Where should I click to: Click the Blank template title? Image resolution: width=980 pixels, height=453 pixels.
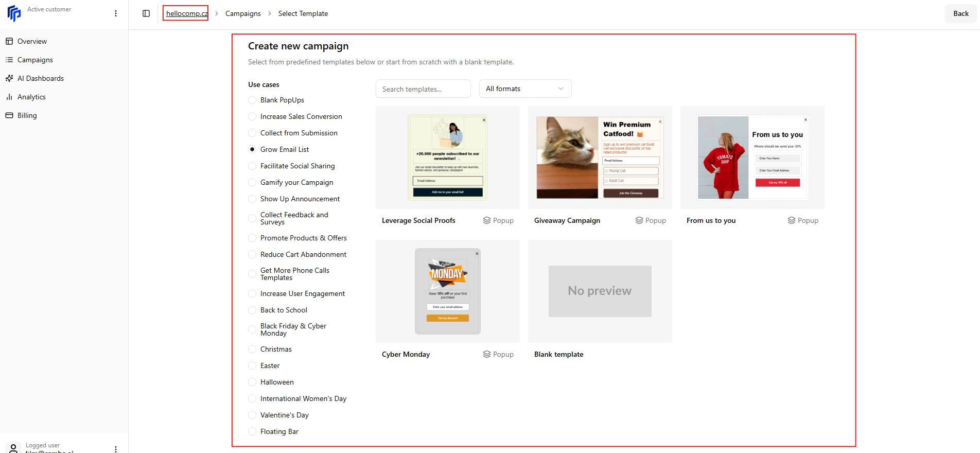(558, 354)
